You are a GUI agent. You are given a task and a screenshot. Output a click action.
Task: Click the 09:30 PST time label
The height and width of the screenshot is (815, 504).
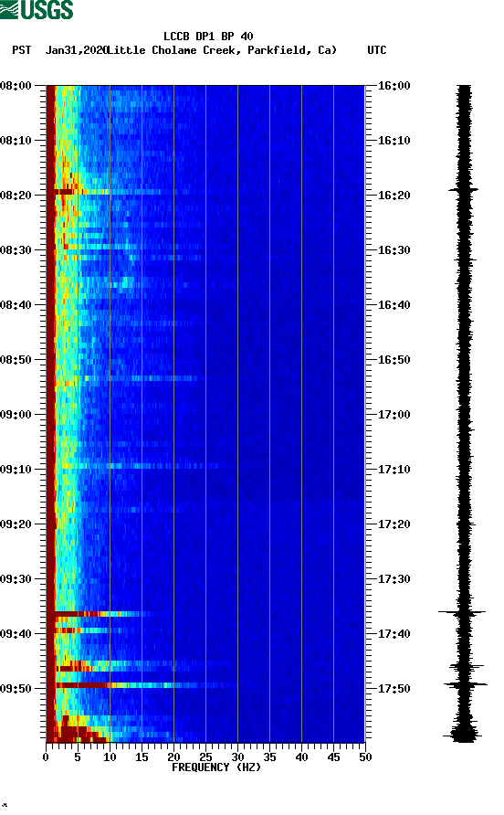16,579
